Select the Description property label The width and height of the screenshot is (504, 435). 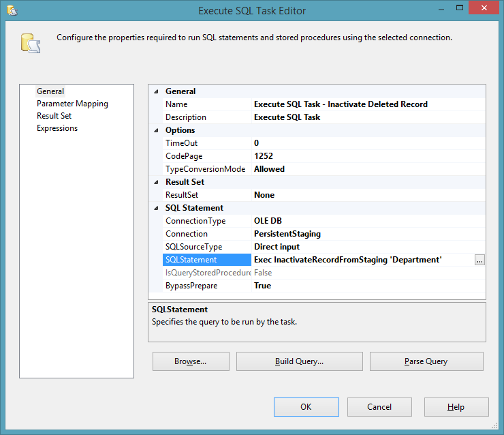tap(207, 117)
